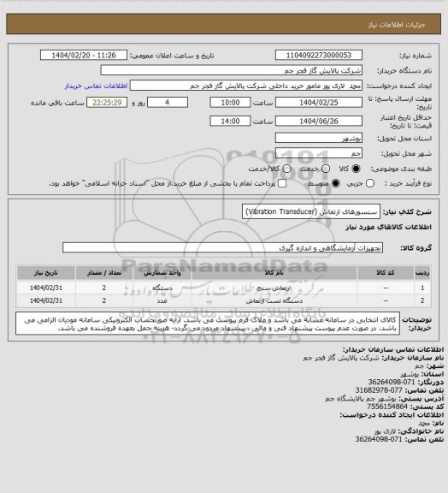The height and width of the screenshot is (493, 448).
Task: Select the دستگاه تست ارتعاش item name cell
Action: pyautogui.click(x=274, y=301)
